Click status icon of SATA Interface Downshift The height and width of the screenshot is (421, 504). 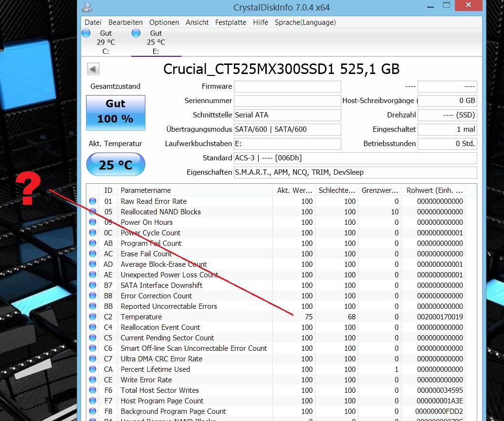click(x=93, y=285)
